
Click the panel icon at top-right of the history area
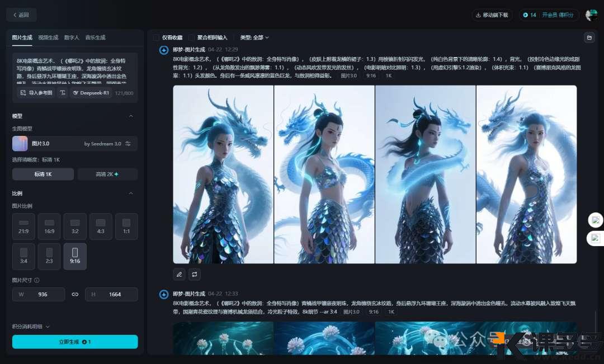coord(589,37)
